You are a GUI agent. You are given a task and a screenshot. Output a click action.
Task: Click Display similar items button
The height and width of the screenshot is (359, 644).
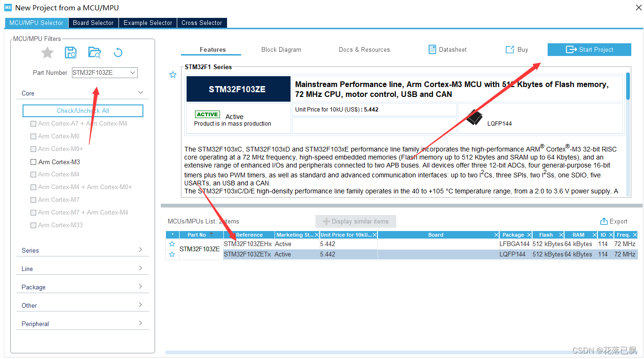click(x=356, y=222)
